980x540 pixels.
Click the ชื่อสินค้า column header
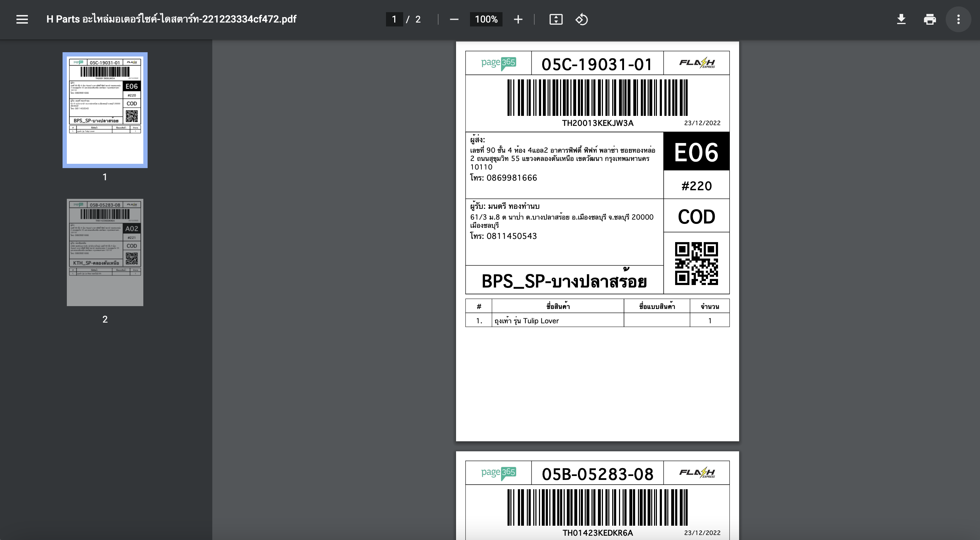(x=558, y=305)
